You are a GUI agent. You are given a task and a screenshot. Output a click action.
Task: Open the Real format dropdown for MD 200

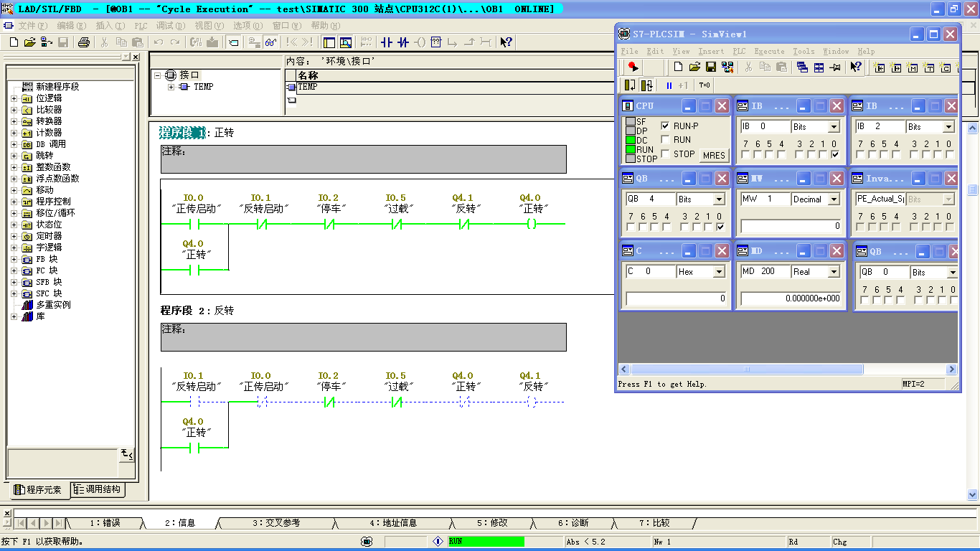pos(834,272)
